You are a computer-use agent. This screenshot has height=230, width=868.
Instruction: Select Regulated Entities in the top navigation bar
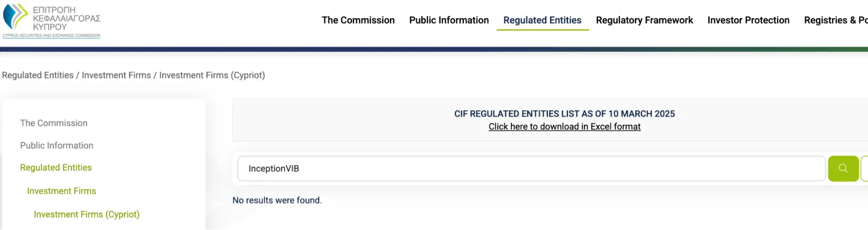[x=542, y=20]
